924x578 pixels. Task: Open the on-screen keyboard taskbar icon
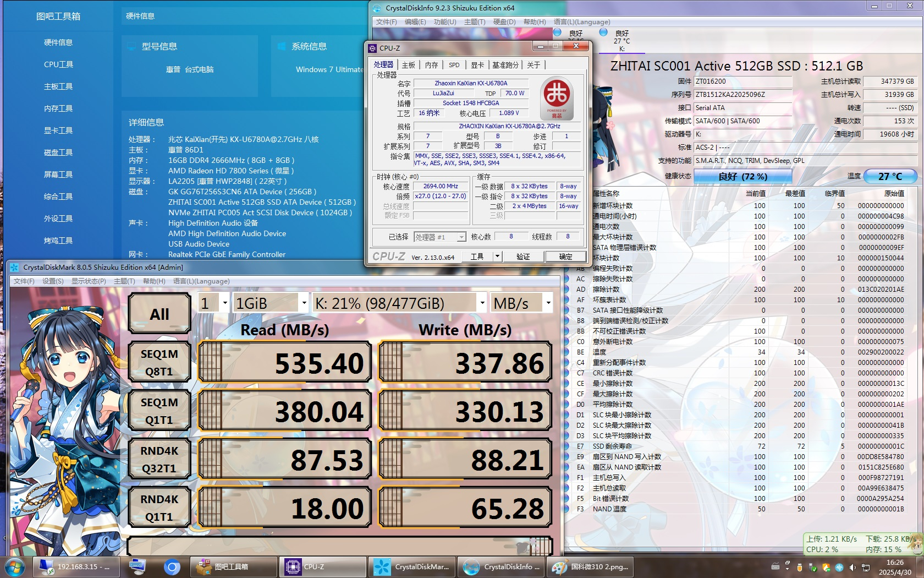pos(137,566)
